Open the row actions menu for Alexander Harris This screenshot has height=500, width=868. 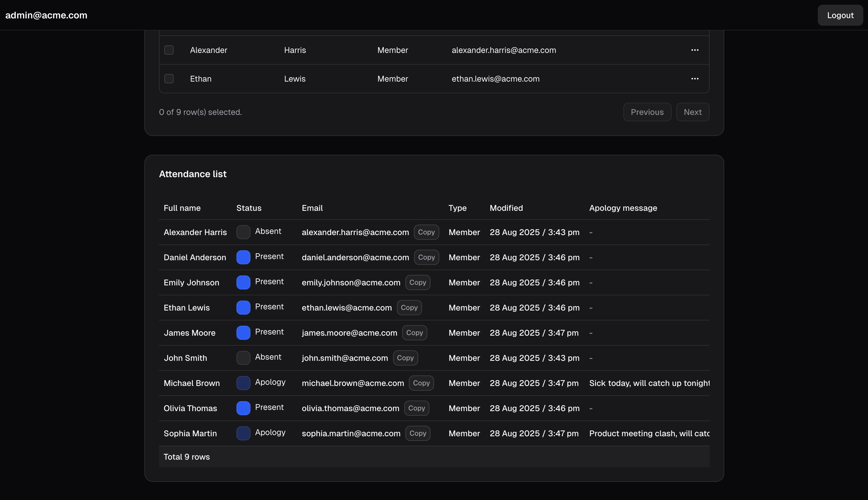tap(695, 50)
